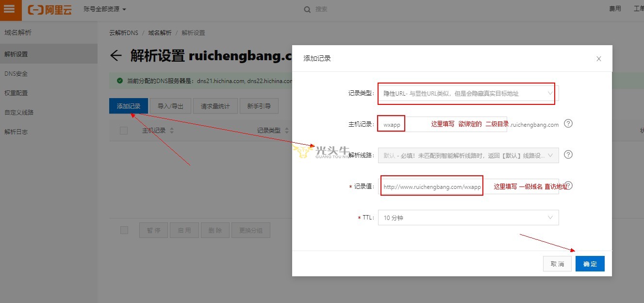The height and width of the screenshot is (303, 644).
Task: Tick the table header select-all checkbox
Action: [124, 131]
